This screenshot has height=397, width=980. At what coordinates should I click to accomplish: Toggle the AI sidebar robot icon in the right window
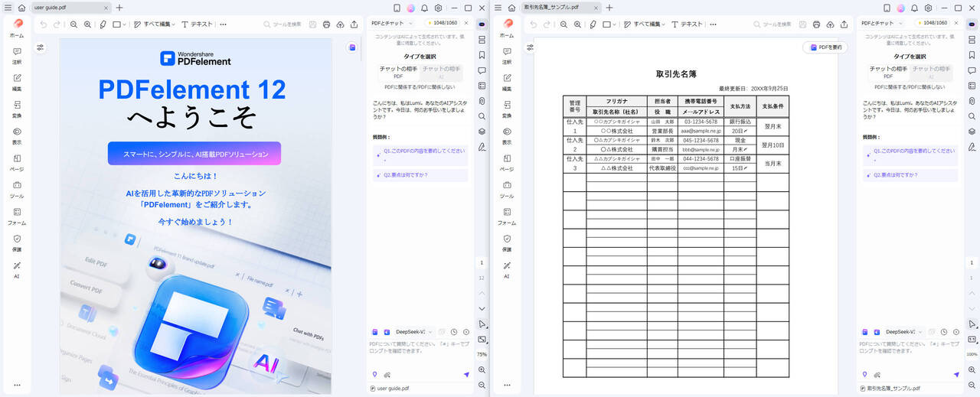coord(972,24)
